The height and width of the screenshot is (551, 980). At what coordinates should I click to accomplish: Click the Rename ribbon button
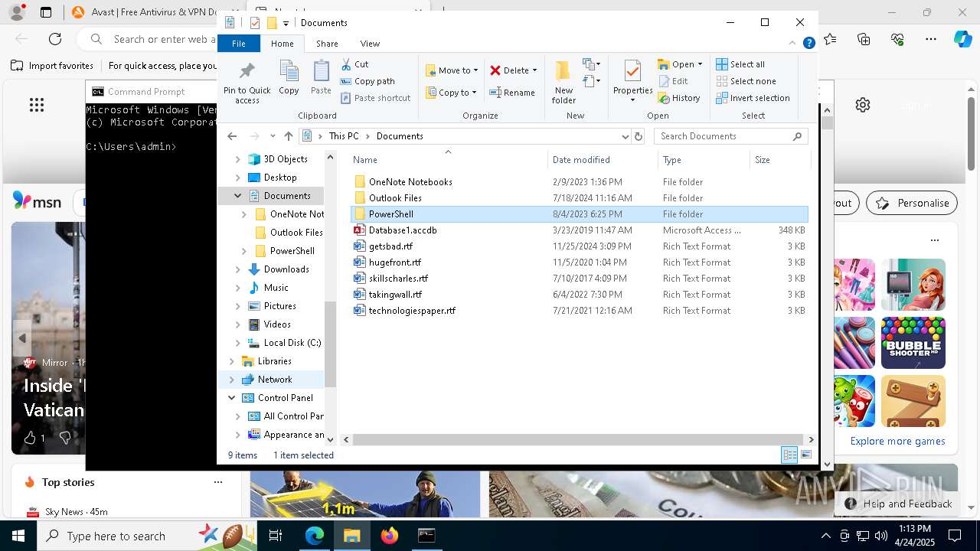point(512,93)
